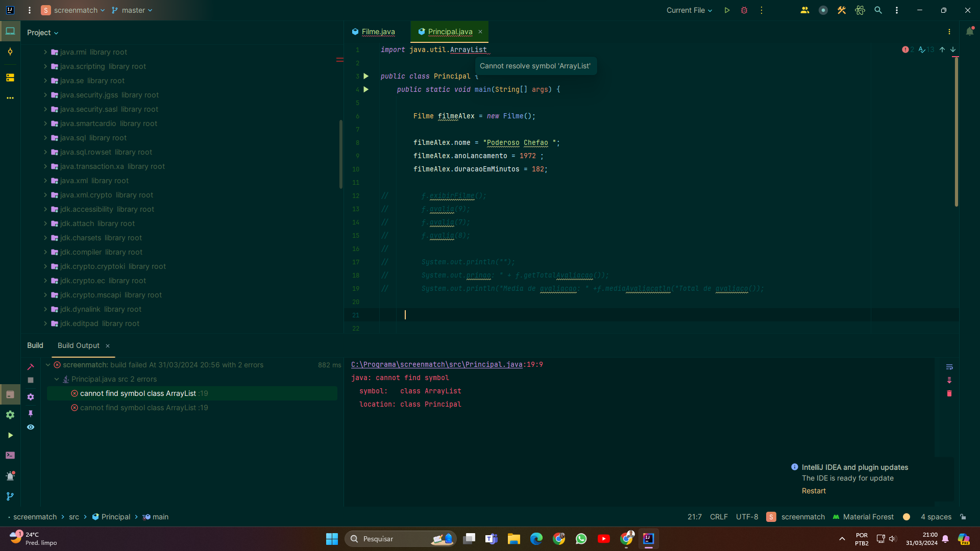This screenshot has height=551, width=980.
Task: Open the Terminal tool window icon
Action: 10,456
